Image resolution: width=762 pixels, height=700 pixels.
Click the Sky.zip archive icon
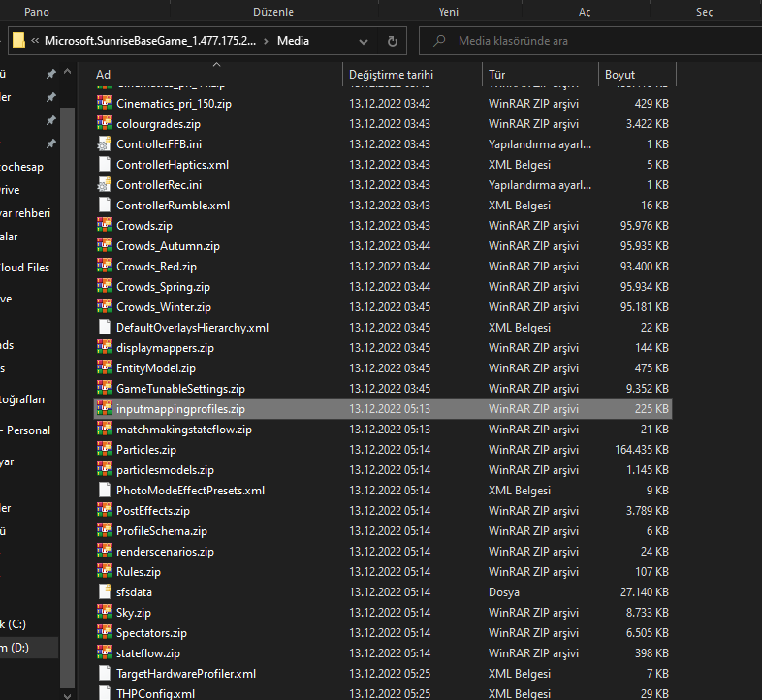click(x=105, y=613)
